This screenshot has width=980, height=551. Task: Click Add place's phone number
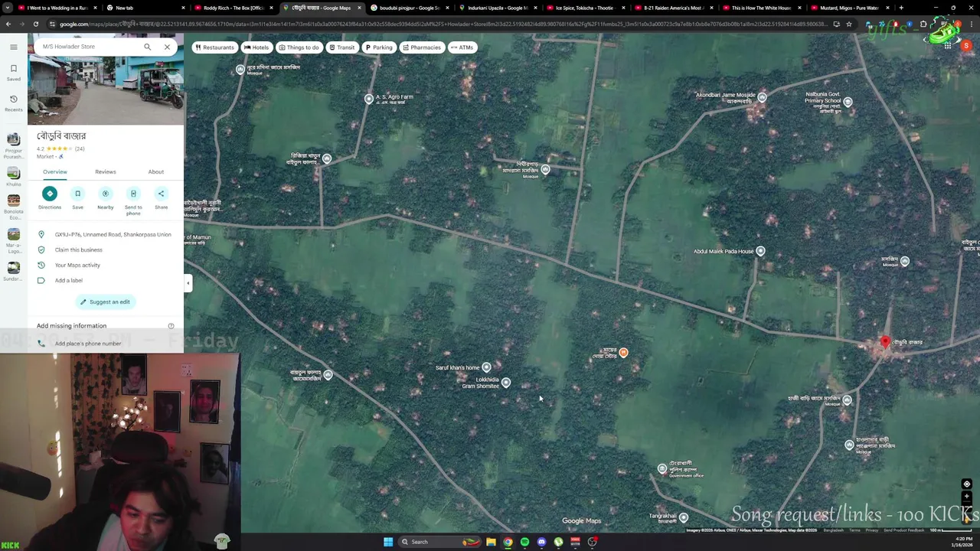click(x=106, y=344)
